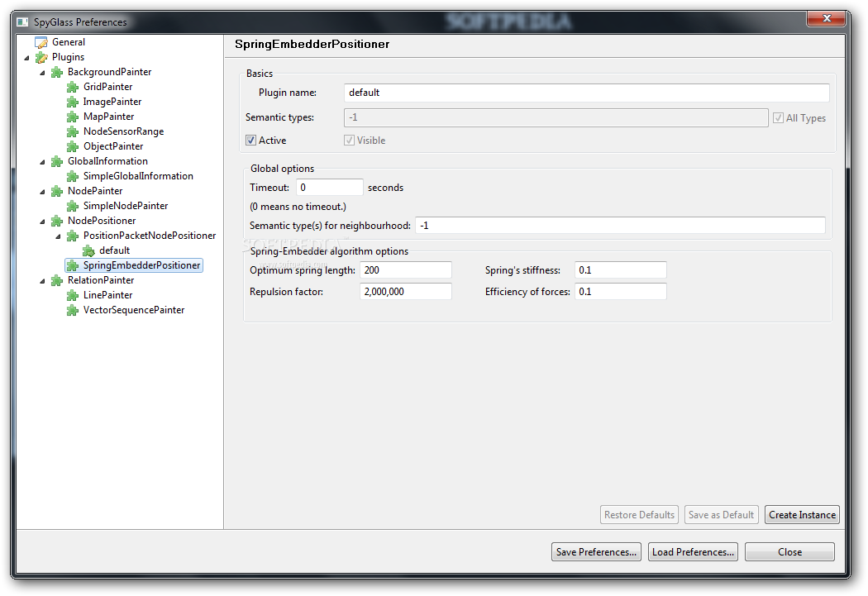This screenshot has width=868, height=596.
Task: Click the LinePainter puzzle icon
Action: tap(73, 295)
